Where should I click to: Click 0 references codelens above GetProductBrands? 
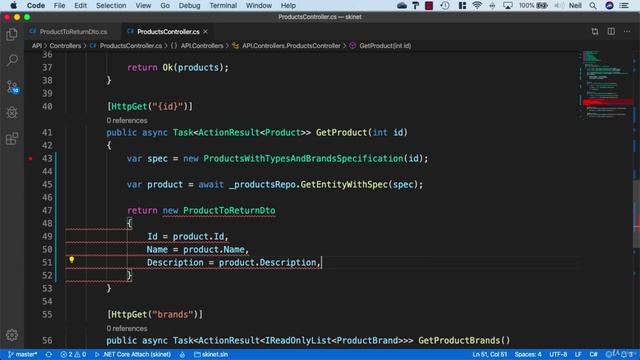127,328
